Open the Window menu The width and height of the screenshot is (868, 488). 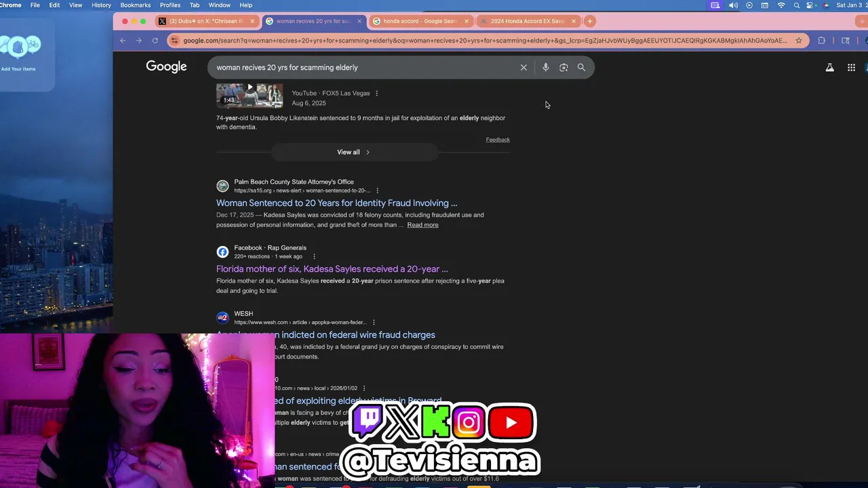click(219, 5)
